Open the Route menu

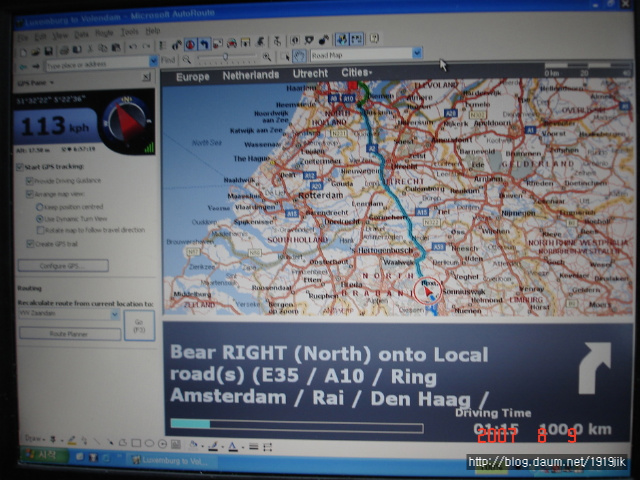pos(104,33)
